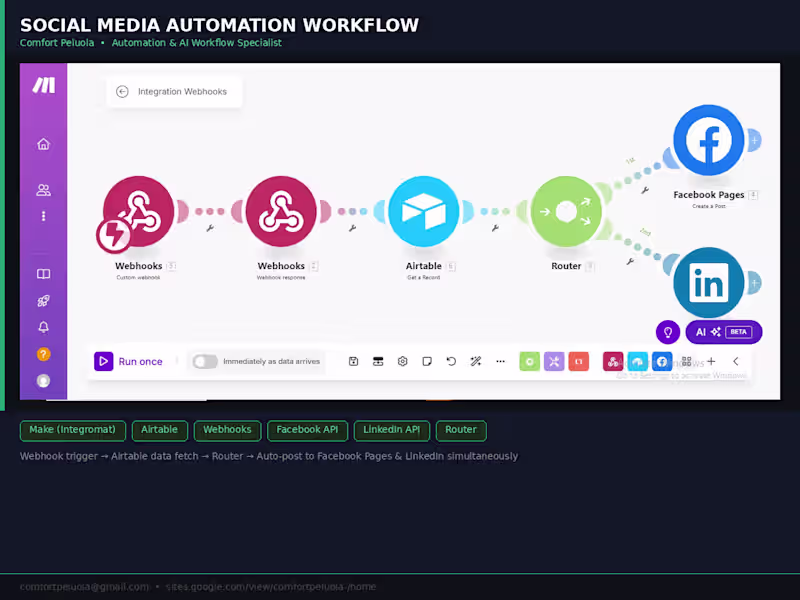Image resolution: width=800 pixels, height=600 pixels.
Task: Click the instant trigger lightning badge
Action: [x=113, y=235]
